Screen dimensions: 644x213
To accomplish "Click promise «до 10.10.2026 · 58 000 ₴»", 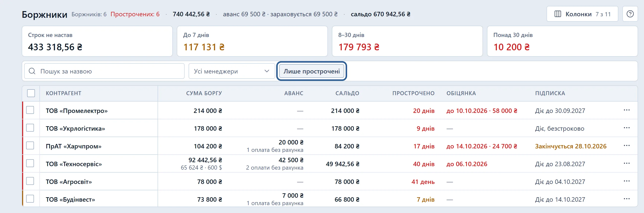I will [x=482, y=111].
